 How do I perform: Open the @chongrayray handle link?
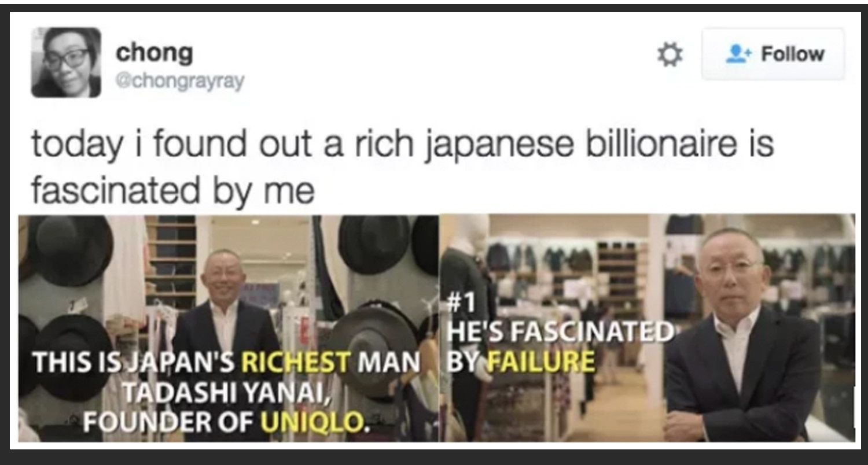tap(180, 82)
